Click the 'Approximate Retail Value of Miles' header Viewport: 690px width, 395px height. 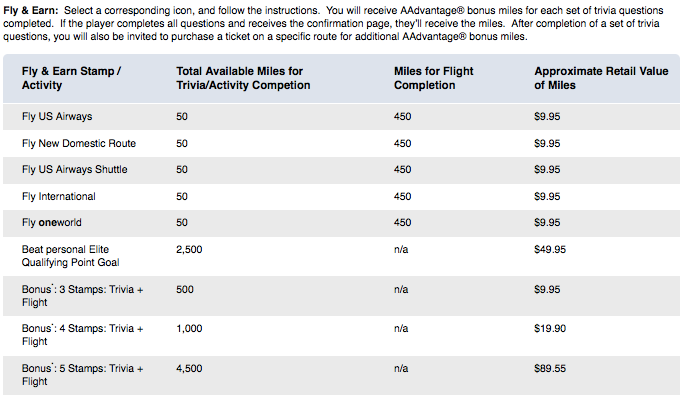point(601,78)
